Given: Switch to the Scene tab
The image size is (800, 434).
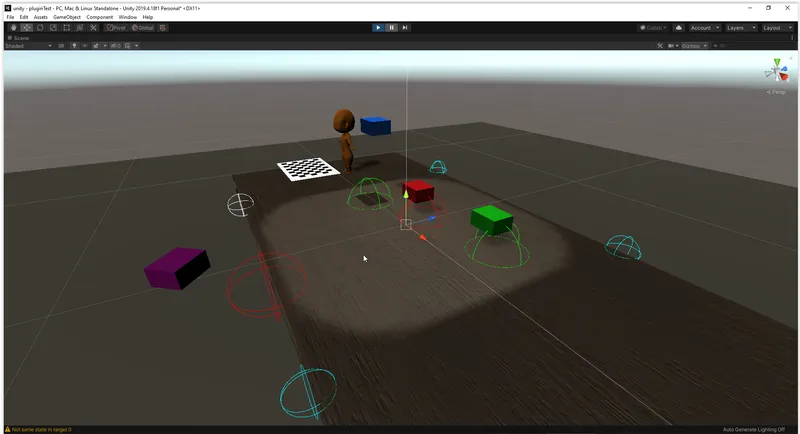Looking at the screenshot, I should tap(18, 38).
